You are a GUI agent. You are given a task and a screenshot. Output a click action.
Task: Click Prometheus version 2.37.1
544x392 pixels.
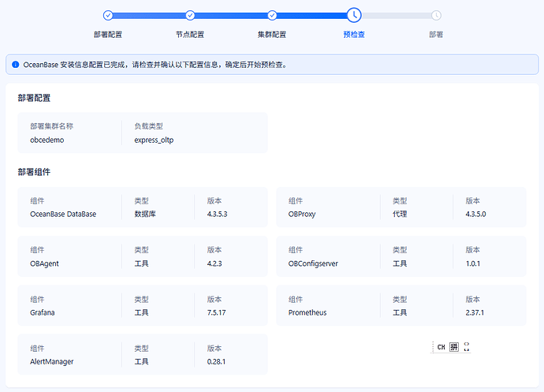[x=475, y=312]
